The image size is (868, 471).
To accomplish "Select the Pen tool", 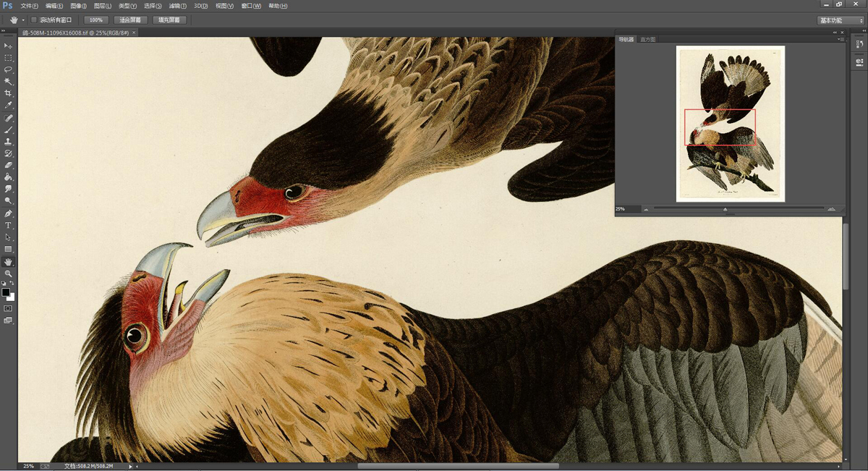I will (x=9, y=213).
